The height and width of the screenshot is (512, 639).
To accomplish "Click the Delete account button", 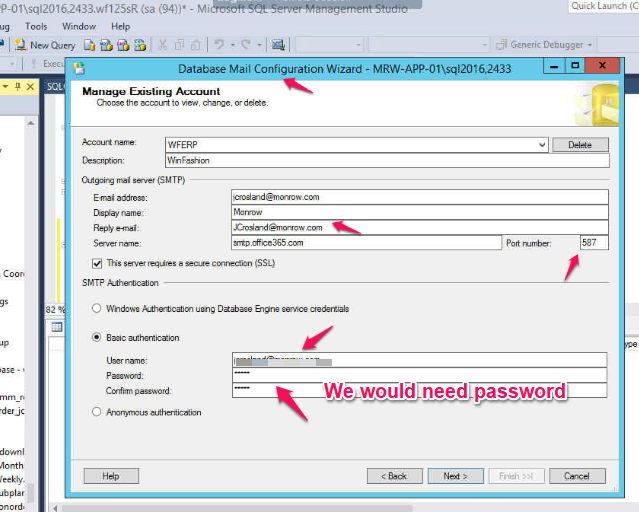I will 580,145.
